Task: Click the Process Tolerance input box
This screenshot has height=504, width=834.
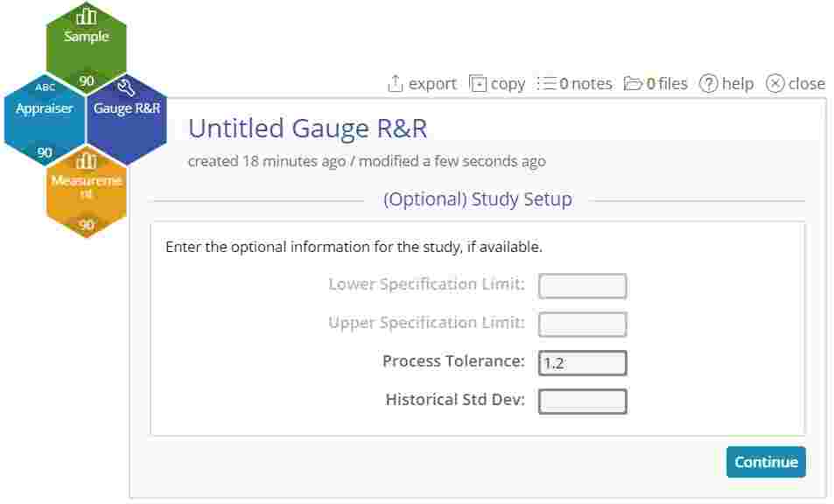Action: (x=582, y=361)
